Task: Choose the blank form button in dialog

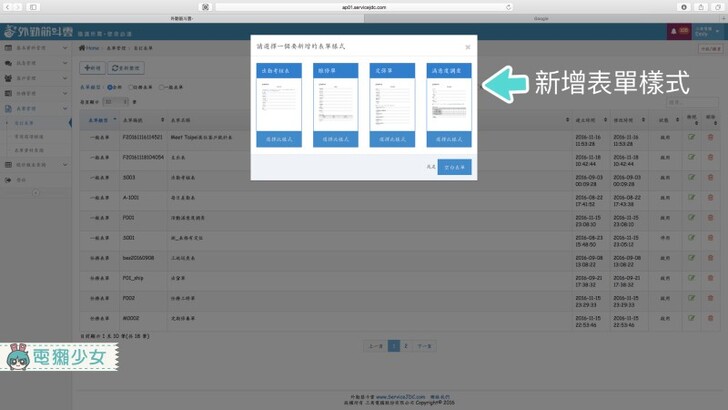Action: point(454,167)
